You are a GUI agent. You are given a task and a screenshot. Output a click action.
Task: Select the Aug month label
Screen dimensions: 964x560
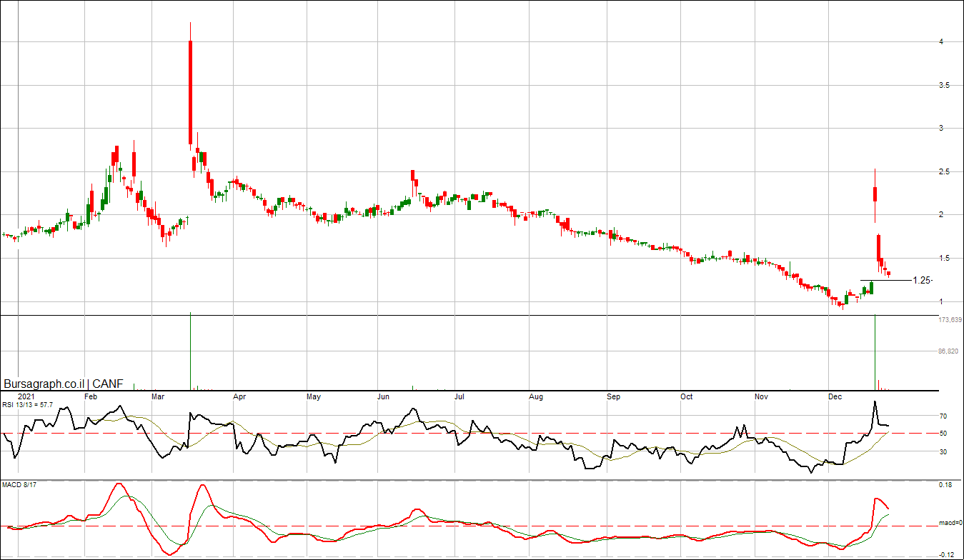536,396
